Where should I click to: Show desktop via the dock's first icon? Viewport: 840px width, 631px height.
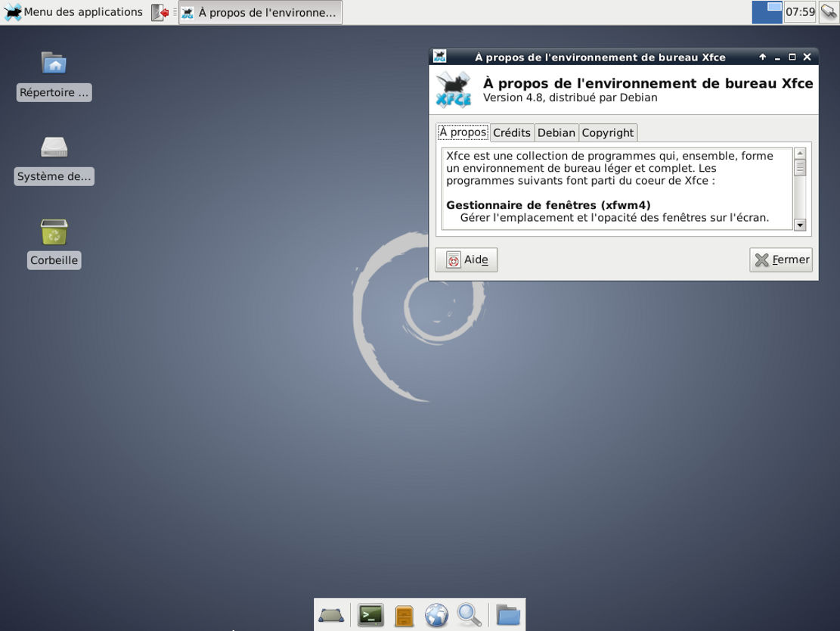click(x=331, y=615)
